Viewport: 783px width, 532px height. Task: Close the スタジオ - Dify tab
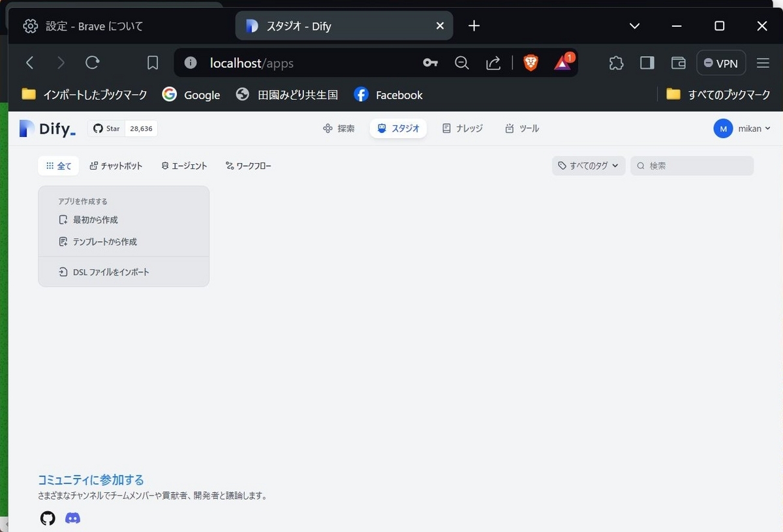click(440, 26)
